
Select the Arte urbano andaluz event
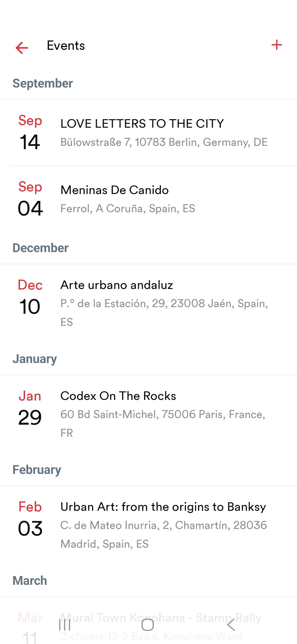point(117,285)
